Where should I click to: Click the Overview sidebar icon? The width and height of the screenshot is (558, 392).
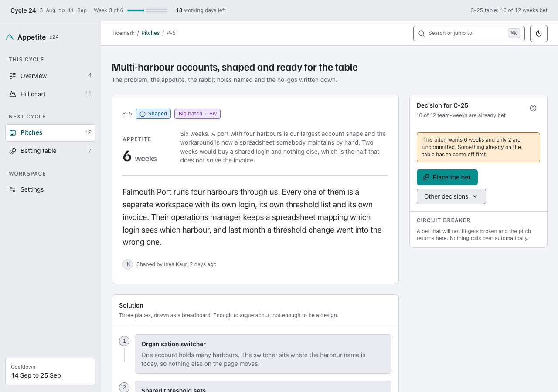(13, 76)
